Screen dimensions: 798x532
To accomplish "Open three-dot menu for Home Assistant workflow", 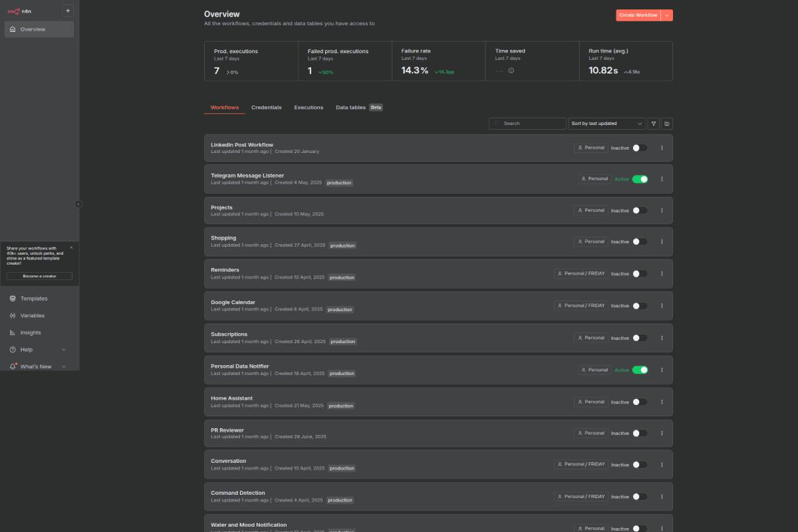I will (x=662, y=402).
